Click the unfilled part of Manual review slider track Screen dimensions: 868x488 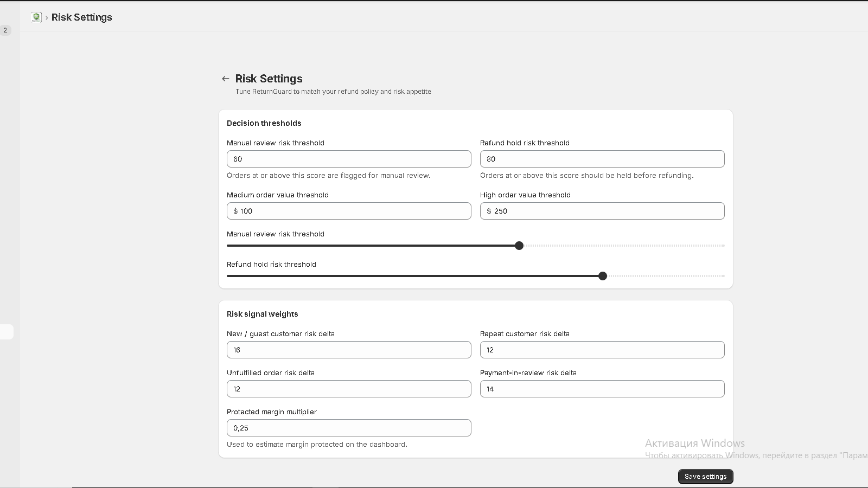(624, 246)
